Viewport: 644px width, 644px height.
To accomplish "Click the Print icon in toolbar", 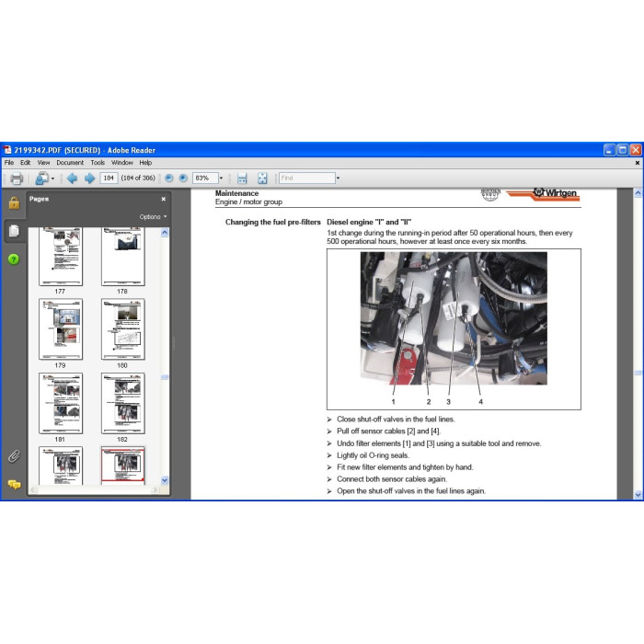I will pyautogui.click(x=17, y=178).
